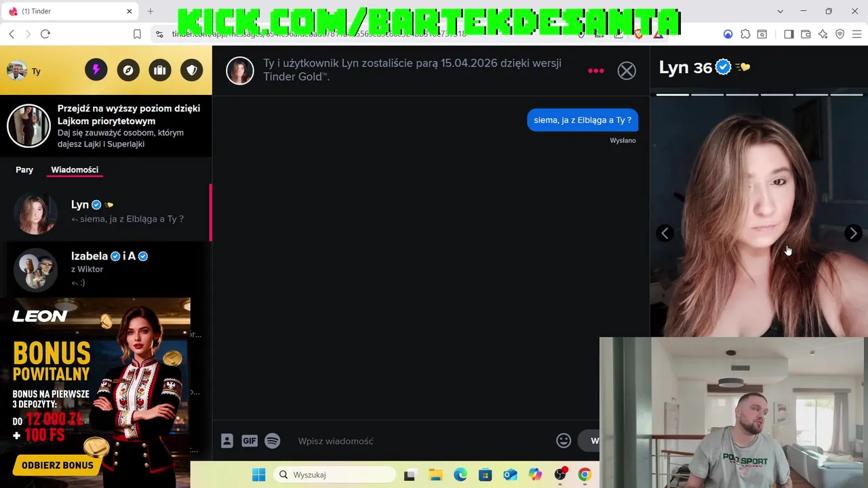Expand the tab search dropdown chevron
Viewport: 868px width, 488px height.
pyautogui.click(x=780, y=12)
